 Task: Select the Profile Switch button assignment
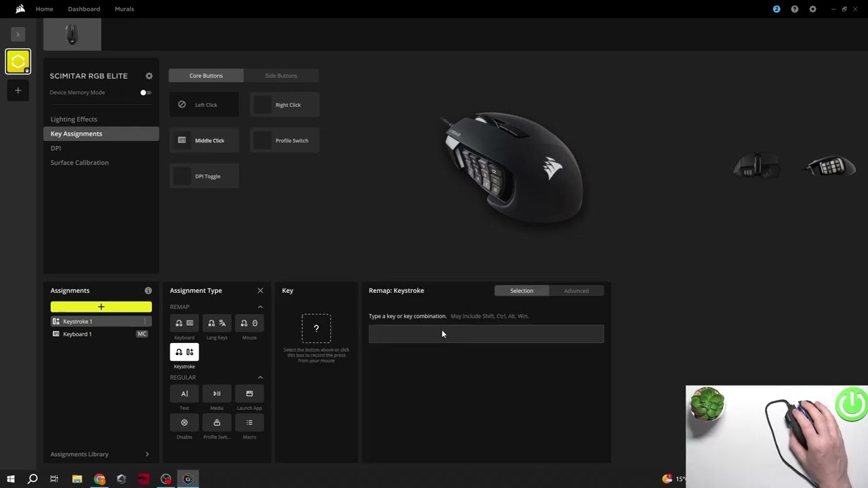pos(285,140)
